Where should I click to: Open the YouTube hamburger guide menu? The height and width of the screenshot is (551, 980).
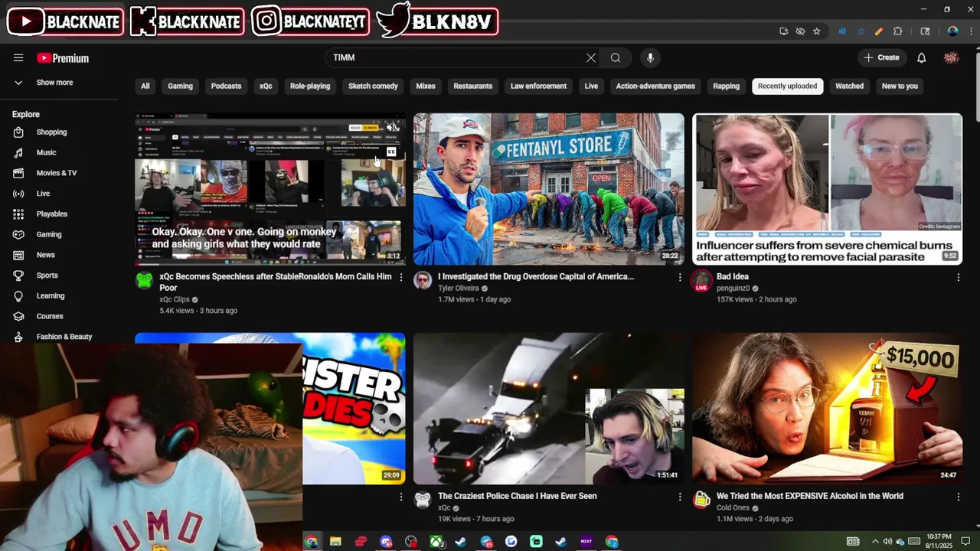pyautogui.click(x=18, y=58)
